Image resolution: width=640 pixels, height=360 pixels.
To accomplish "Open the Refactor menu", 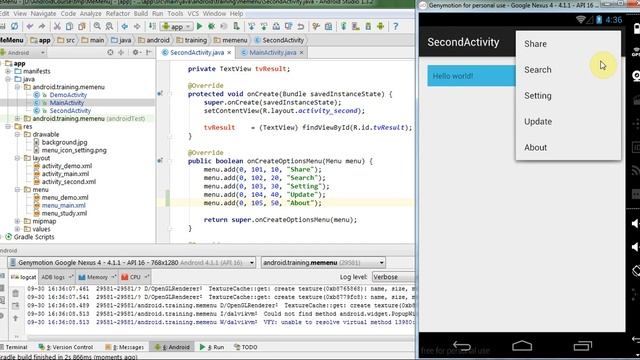I will click(118, 13).
